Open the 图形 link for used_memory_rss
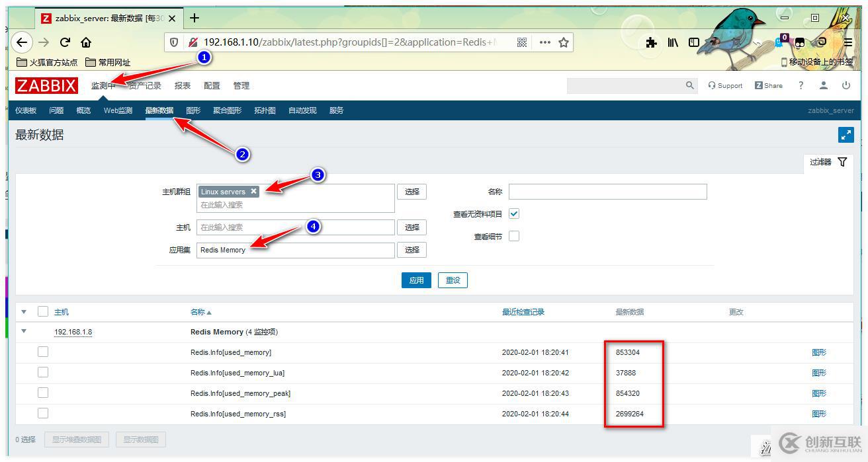The image size is (868, 462). pyautogui.click(x=819, y=412)
